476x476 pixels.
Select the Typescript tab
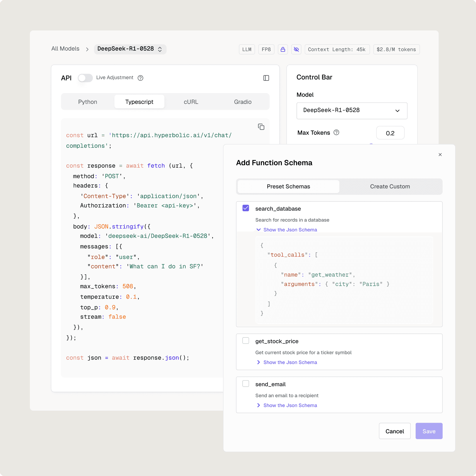(x=139, y=102)
